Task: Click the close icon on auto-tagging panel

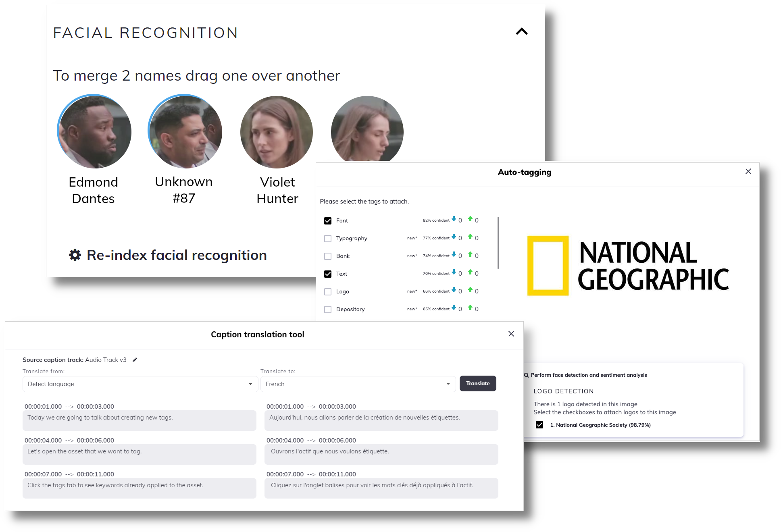Action: [x=748, y=172]
